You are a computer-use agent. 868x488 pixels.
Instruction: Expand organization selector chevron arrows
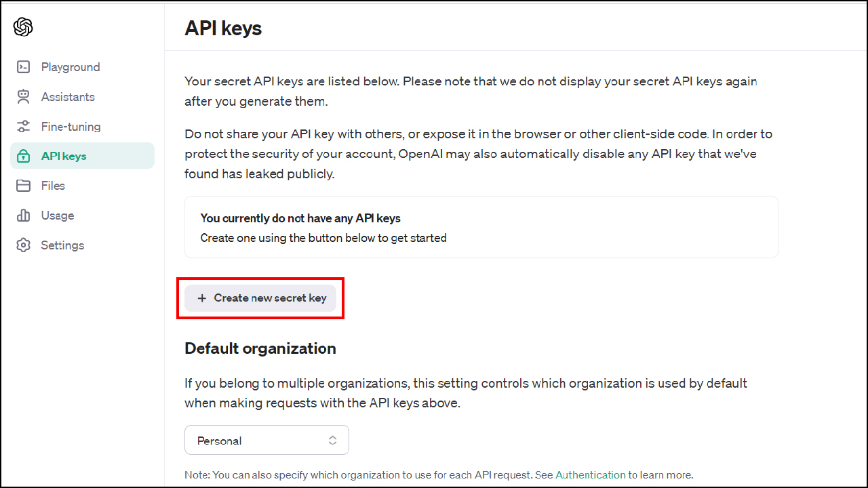click(x=332, y=441)
